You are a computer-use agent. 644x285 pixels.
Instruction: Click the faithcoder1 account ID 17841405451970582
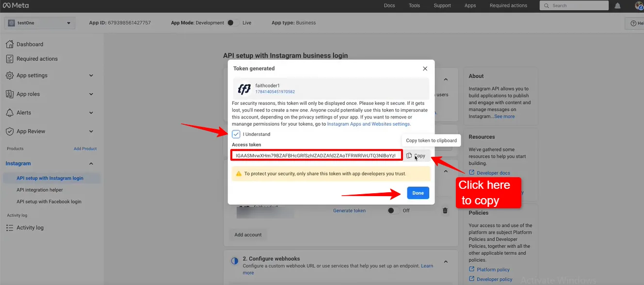(275, 92)
